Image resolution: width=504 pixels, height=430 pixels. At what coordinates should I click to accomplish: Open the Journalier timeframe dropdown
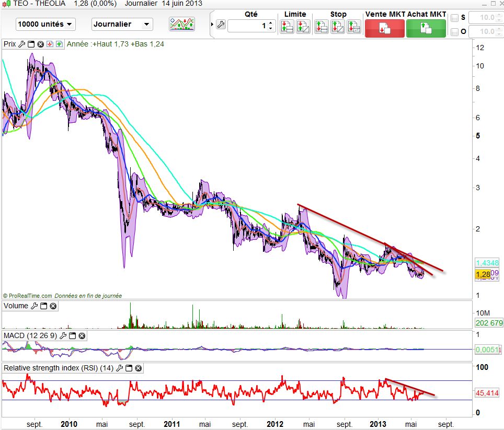pyautogui.click(x=122, y=24)
